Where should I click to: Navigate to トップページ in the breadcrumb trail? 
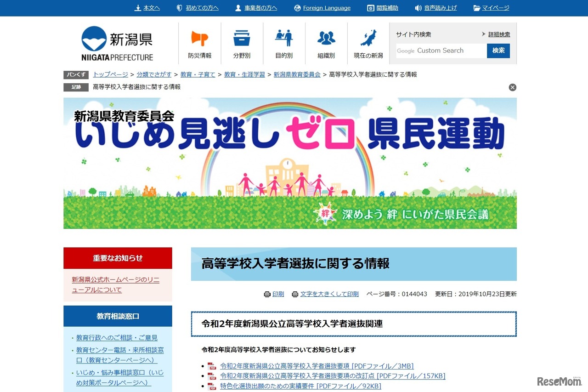tap(110, 74)
